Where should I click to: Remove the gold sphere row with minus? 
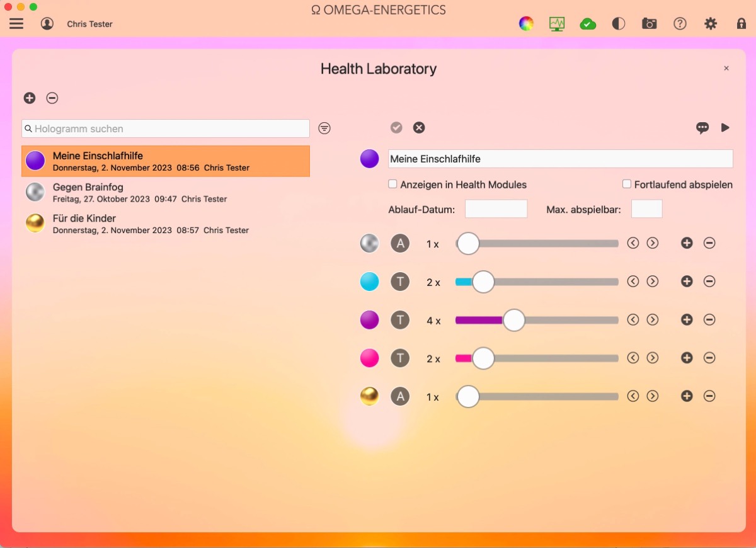709,396
